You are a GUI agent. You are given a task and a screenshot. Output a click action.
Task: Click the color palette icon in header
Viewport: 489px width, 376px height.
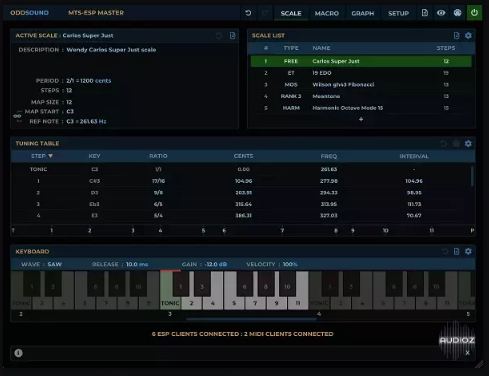[x=458, y=13]
